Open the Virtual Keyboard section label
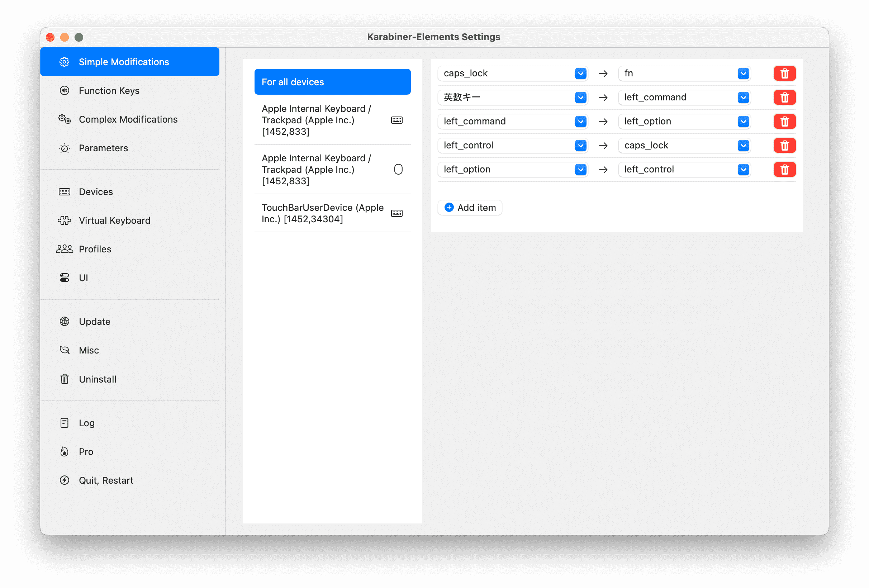This screenshot has width=869, height=588. point(114,220)
